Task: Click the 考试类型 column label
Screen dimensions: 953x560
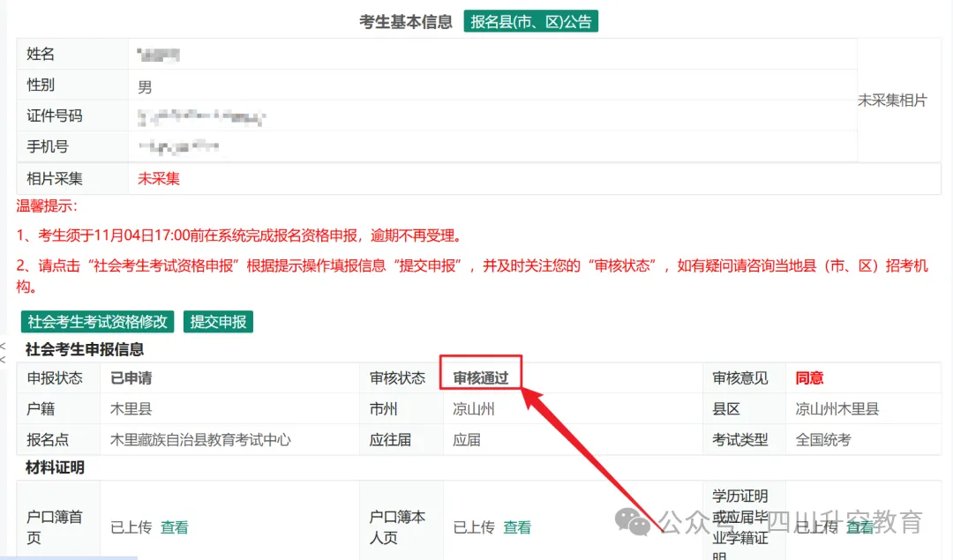Action: [x=740, y=440]
